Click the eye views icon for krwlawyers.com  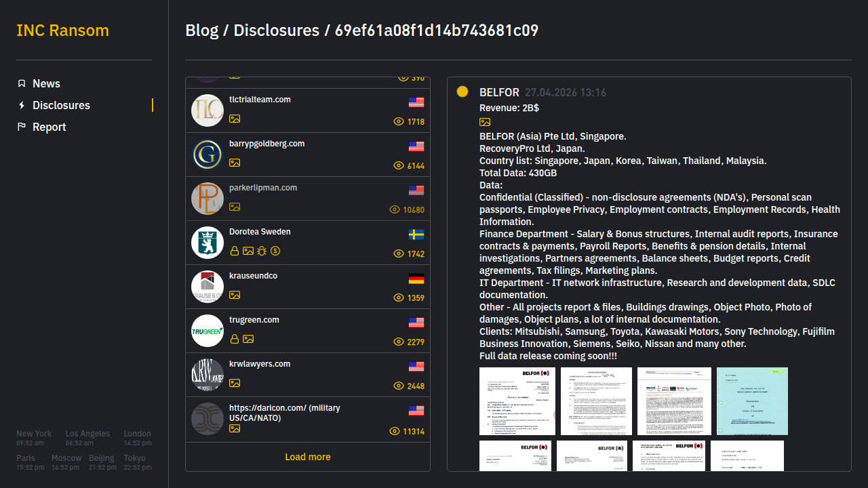pyautogui.click(x=399, y=386)
